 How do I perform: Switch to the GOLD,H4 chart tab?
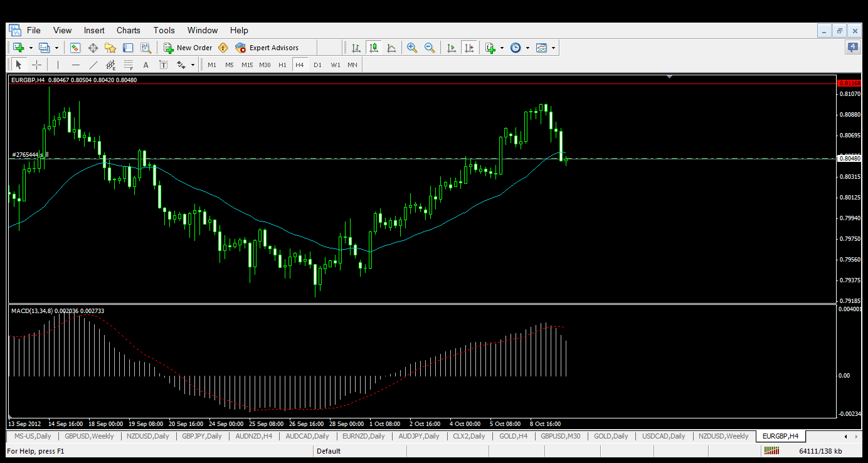click(513, 436)
